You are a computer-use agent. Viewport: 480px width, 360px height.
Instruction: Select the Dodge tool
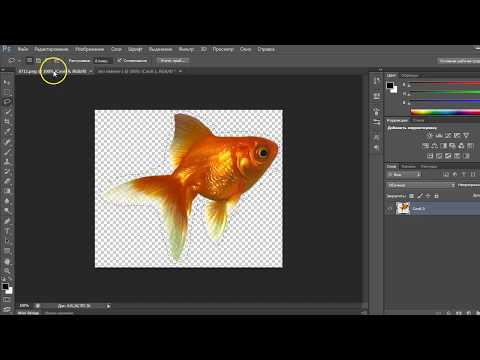point(7,211)
